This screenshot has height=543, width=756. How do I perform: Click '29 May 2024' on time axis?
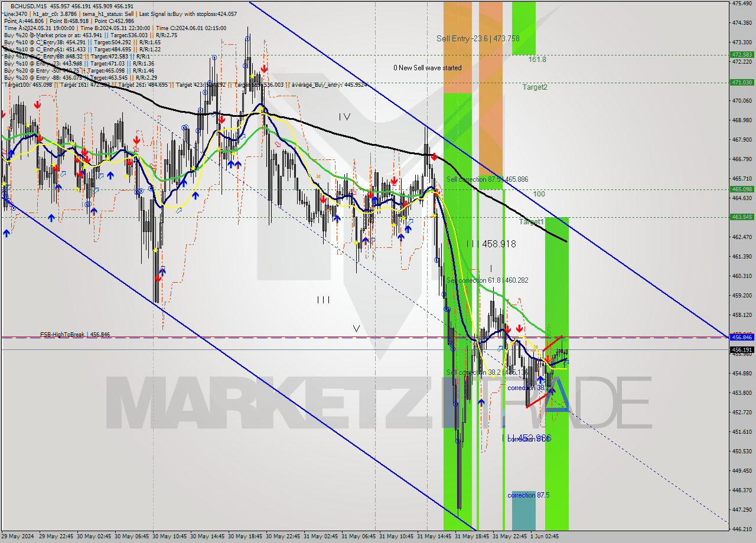(17, 537)
